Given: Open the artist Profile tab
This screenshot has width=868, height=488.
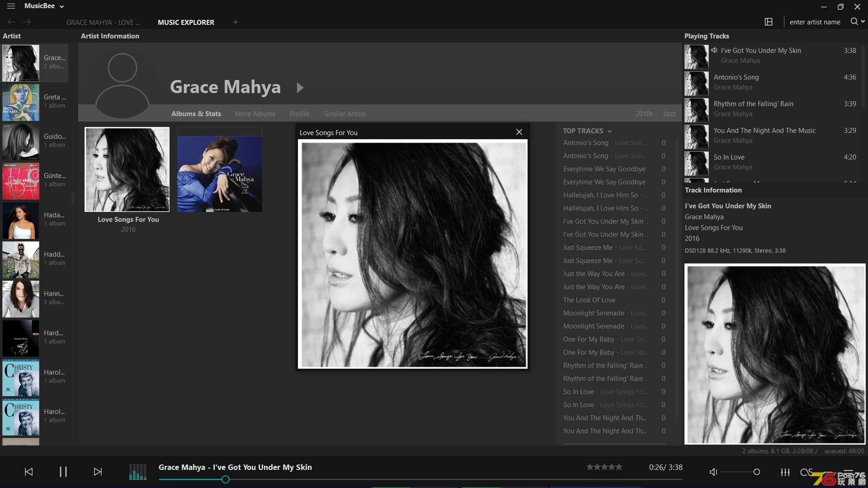Looking at the screenshot, I should [x=299, y=113].
